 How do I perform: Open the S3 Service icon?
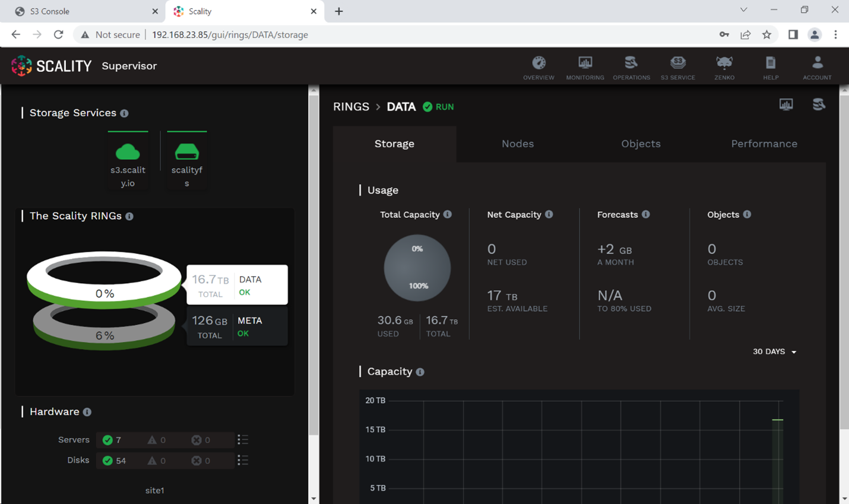(x=677, y=63)
